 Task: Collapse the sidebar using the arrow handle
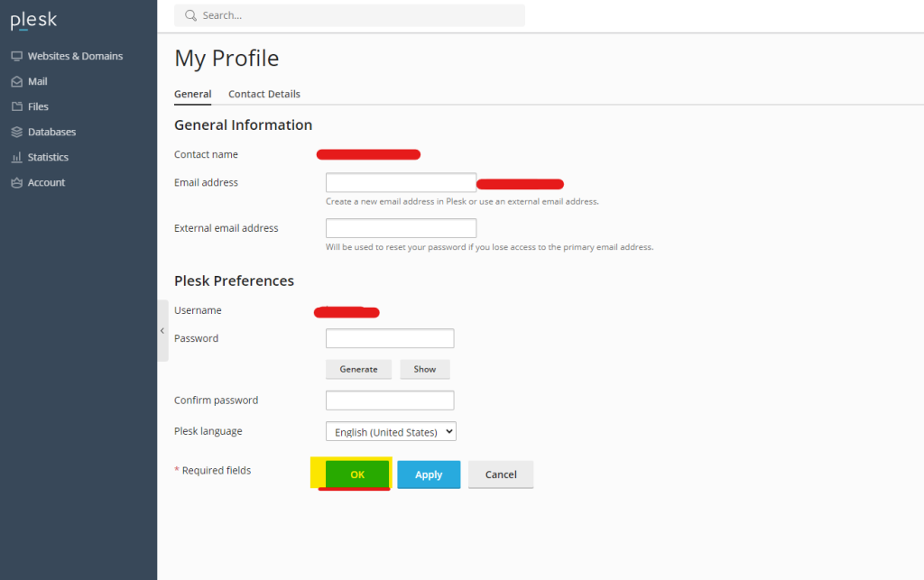coord(162,331)
